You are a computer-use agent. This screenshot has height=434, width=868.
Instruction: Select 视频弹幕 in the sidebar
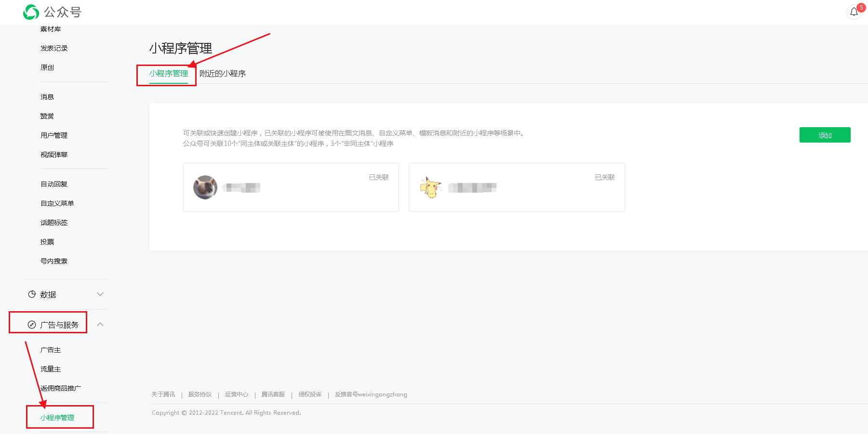click(54, 155)
